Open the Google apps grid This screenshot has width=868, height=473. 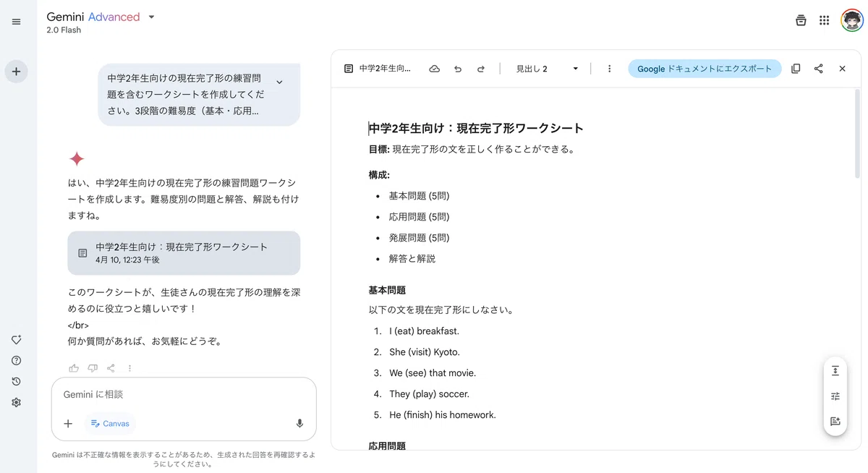[x=824, y=20]
